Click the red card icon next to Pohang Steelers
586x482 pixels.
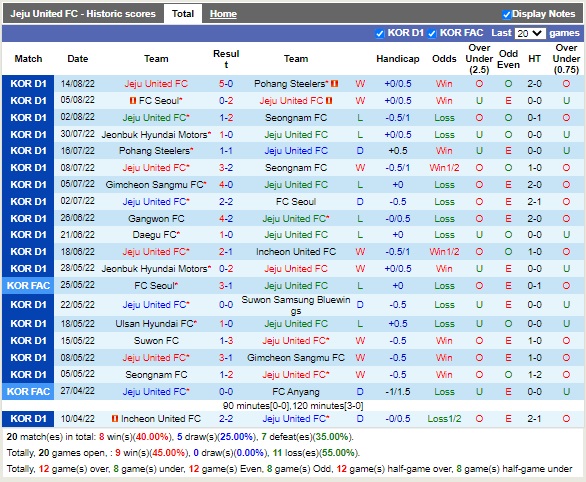click(334, 84)
